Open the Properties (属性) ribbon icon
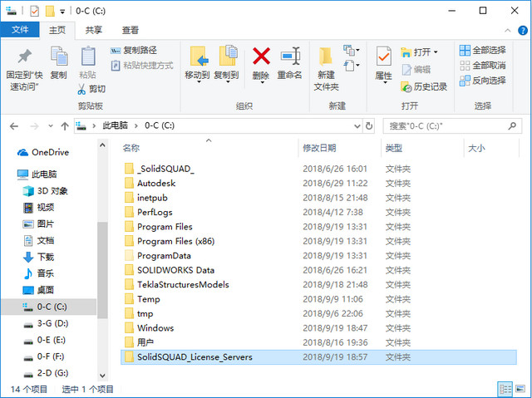The height and width of the screenshot is (398, 532). 384,57
